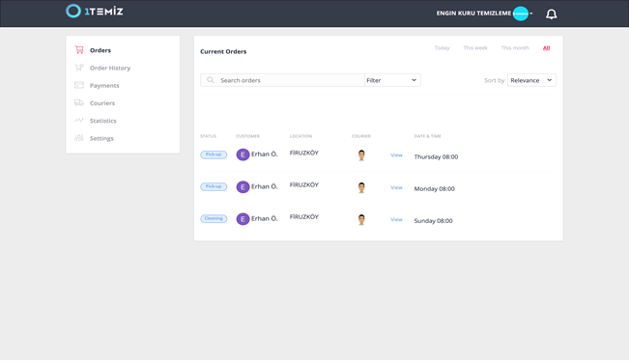The height and width of the screenshot is (364, 629).
Task: Open the Couriers section
Action: (102, 103)
